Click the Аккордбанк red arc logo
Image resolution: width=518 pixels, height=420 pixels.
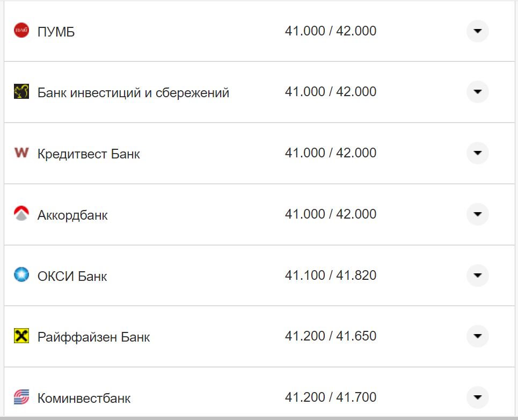click(x=20, y=214)
